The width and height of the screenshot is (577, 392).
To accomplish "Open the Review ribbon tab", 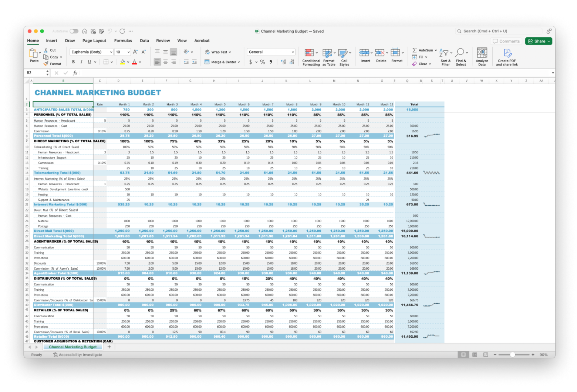I will point(163,41).
